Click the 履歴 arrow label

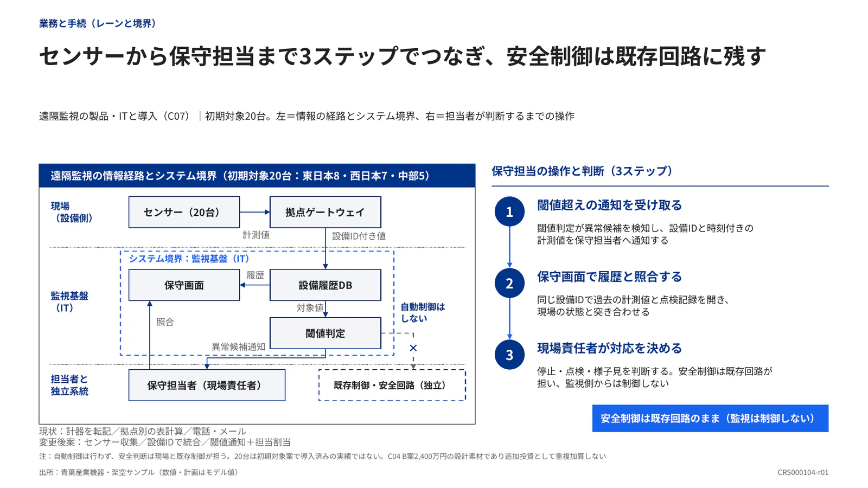[255, 275]
